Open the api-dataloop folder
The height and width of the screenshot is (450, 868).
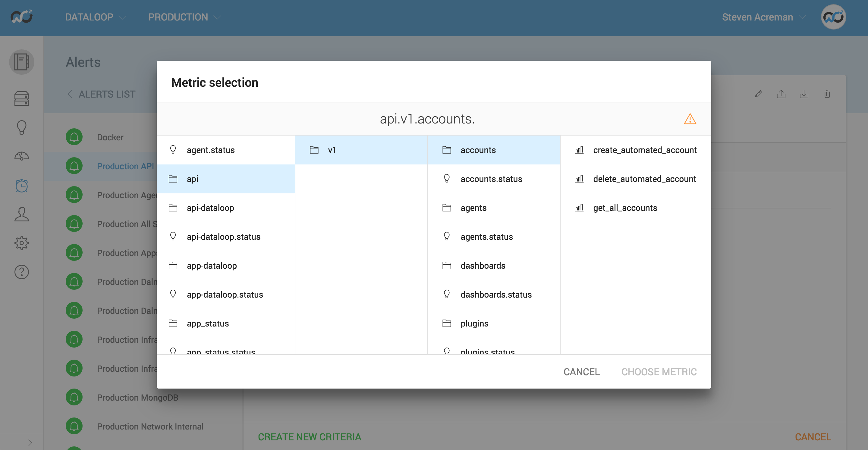226,208
